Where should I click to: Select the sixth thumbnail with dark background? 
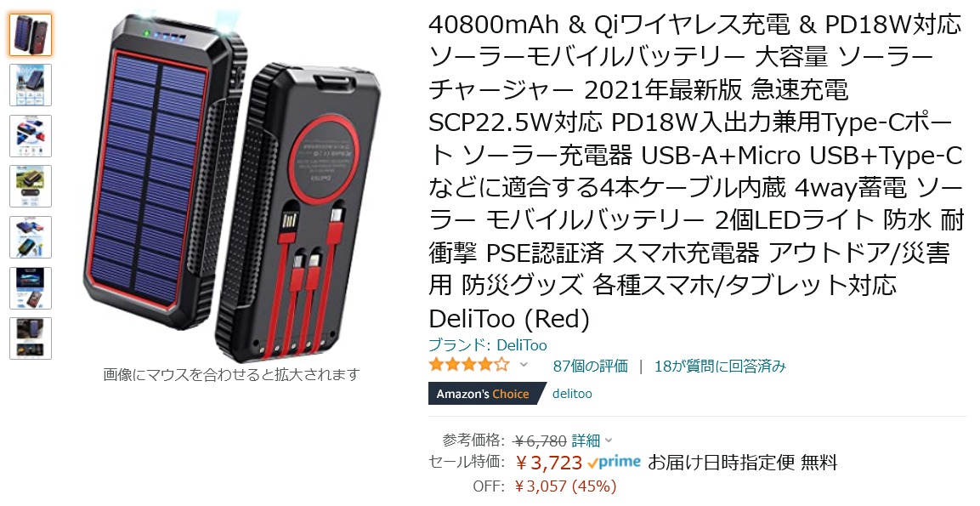point(31,287)
